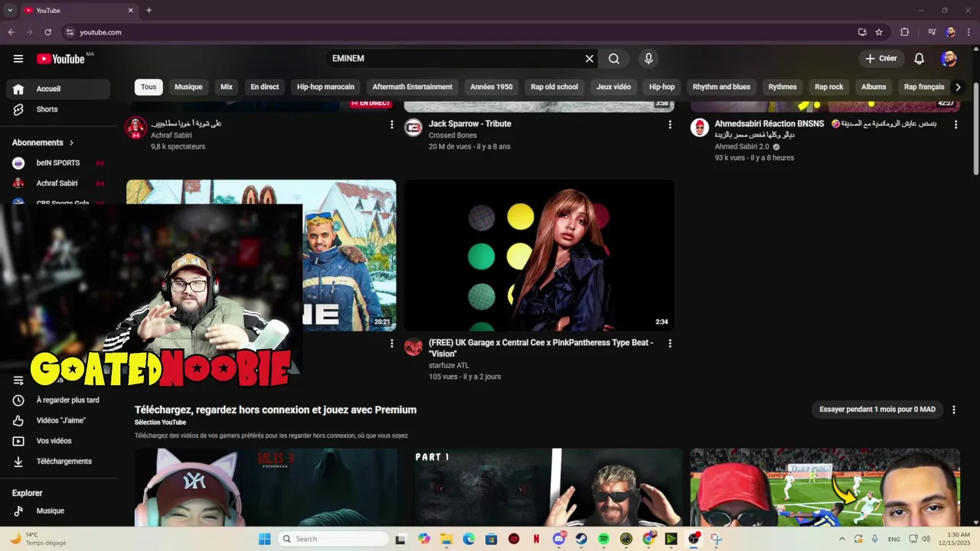980x551 pixels.
Task: Select the Mix filter chip
Action: coord(227,87)
